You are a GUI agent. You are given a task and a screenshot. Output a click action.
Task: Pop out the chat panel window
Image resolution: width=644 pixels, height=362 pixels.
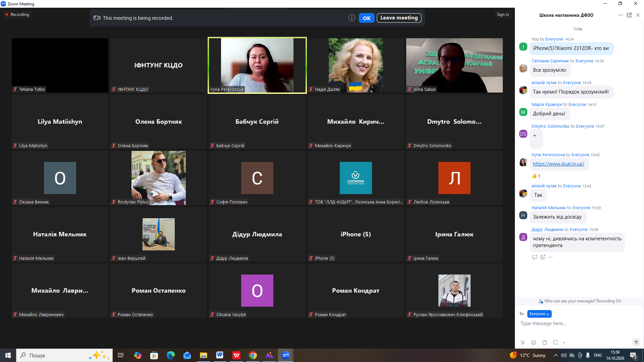coord(629,15)
